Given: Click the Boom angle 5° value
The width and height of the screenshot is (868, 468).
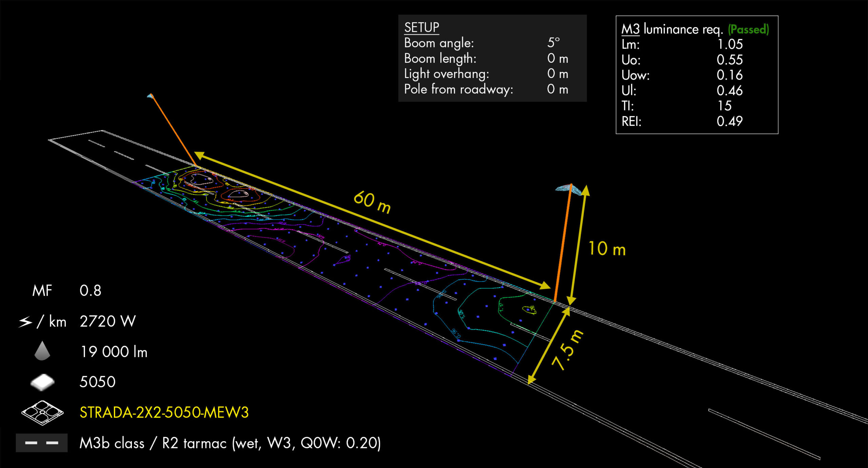Looking at the screenshot, I should pyautogui.click(x=553, y=43).
